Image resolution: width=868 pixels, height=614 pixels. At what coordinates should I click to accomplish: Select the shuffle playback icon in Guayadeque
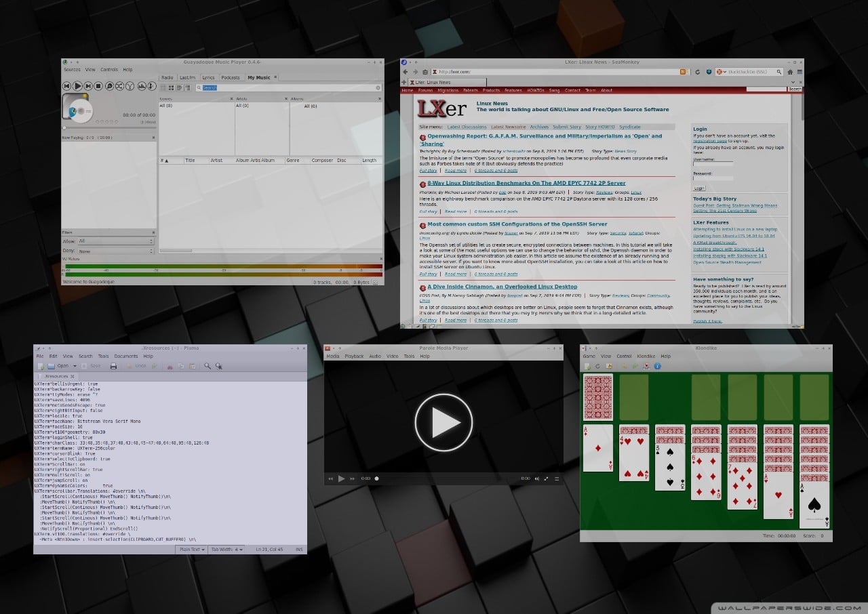(118, 85)
